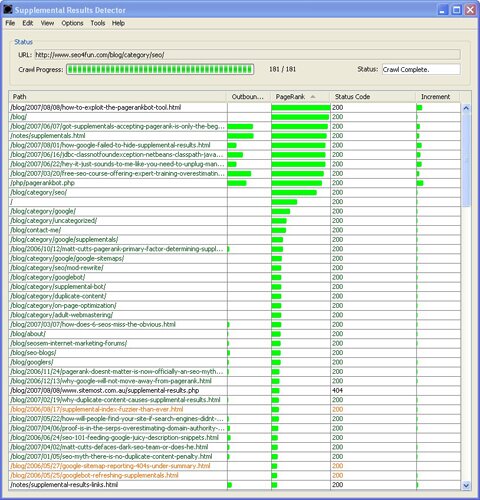The height and width of the screenshot is (500, 480).
Task: Click the scrollbar down arrow
Action: tap(466, 485)
